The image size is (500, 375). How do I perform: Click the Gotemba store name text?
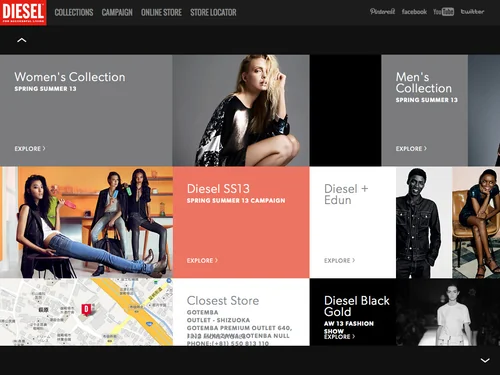(x=202, y=312)
